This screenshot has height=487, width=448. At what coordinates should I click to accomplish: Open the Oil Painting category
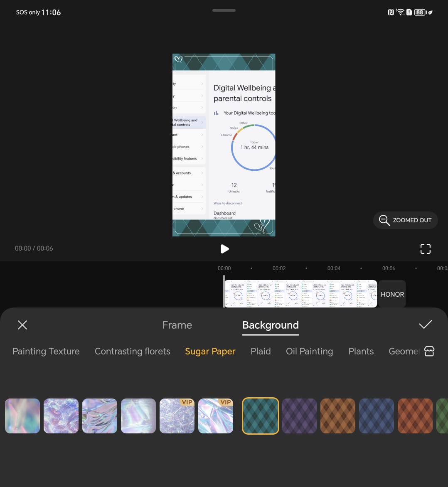[x=309, y=351]
